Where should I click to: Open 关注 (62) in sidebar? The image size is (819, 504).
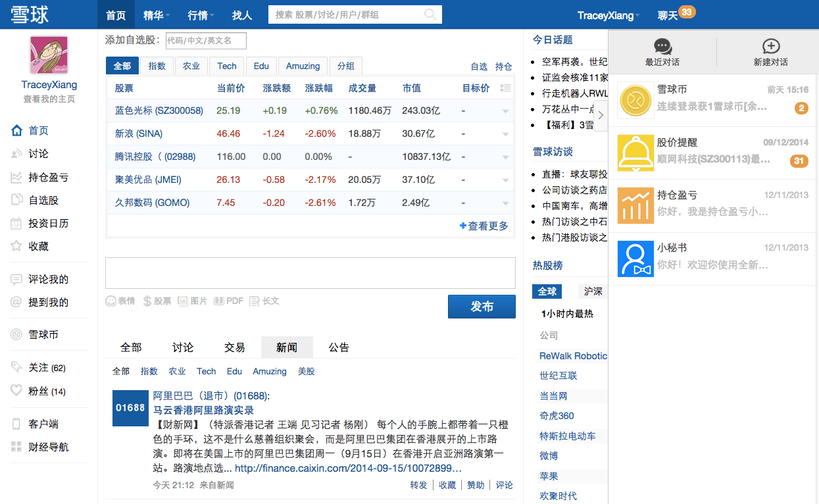pyautogui.click(x=38, y=367)
